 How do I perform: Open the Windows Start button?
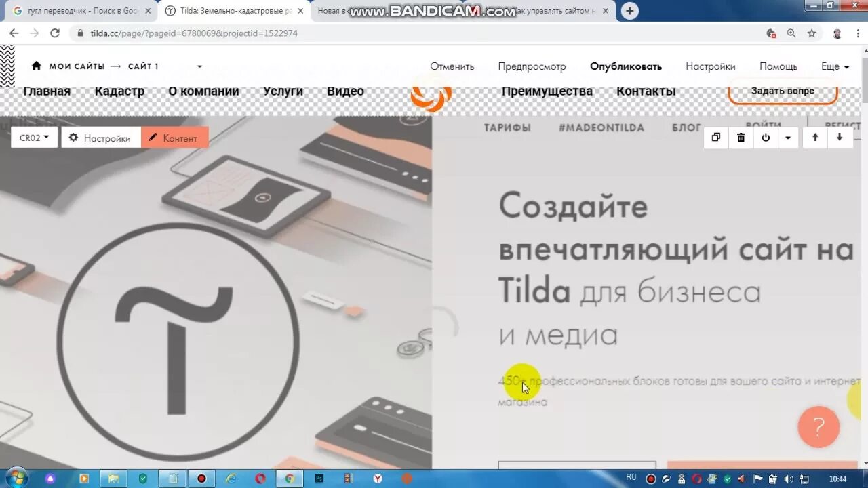(x=16, y=478)
